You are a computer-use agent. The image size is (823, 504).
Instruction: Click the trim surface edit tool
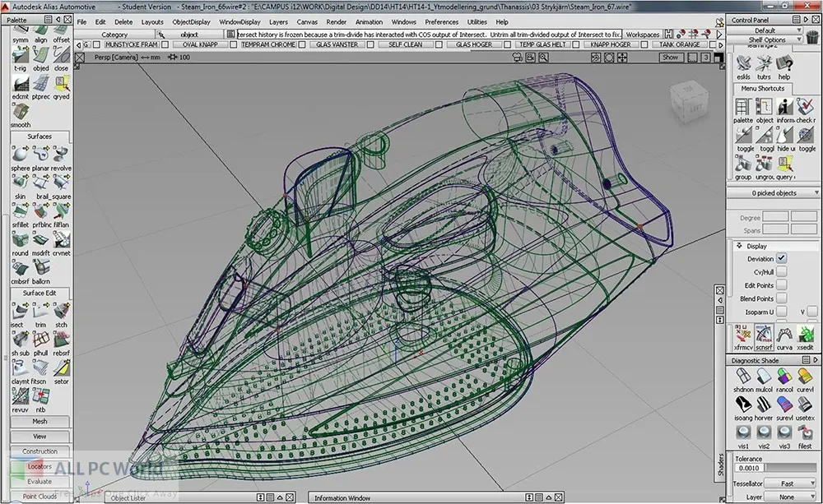click(x=40, y=312)
